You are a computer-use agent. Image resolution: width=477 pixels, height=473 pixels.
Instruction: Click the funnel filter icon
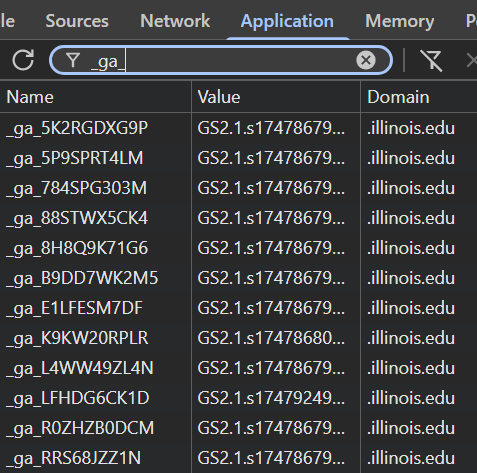coord(73,60)
